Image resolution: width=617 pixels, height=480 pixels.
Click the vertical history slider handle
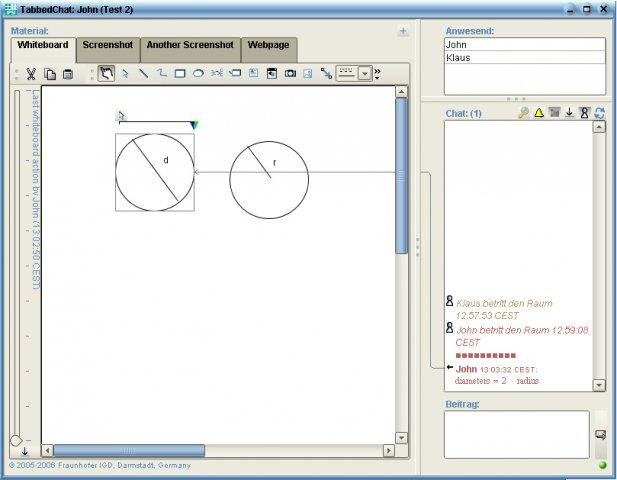(x=16, y=440)
